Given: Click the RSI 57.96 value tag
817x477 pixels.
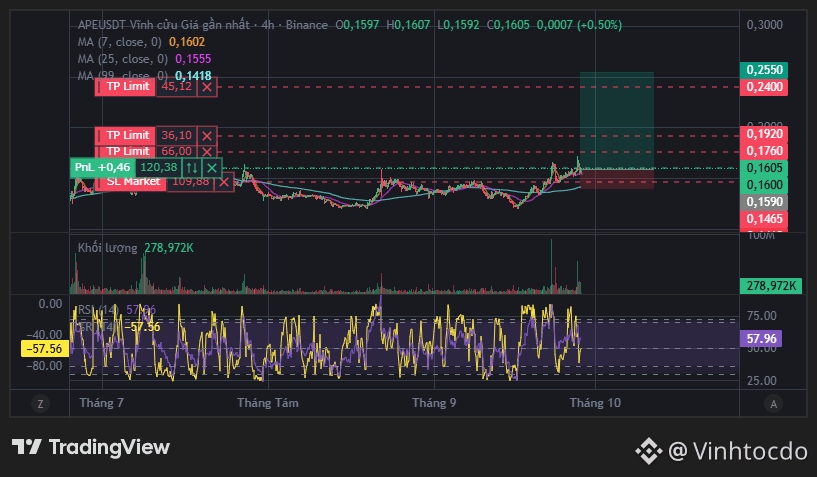Looking at the screenshot, I should (x=761, y=339).
